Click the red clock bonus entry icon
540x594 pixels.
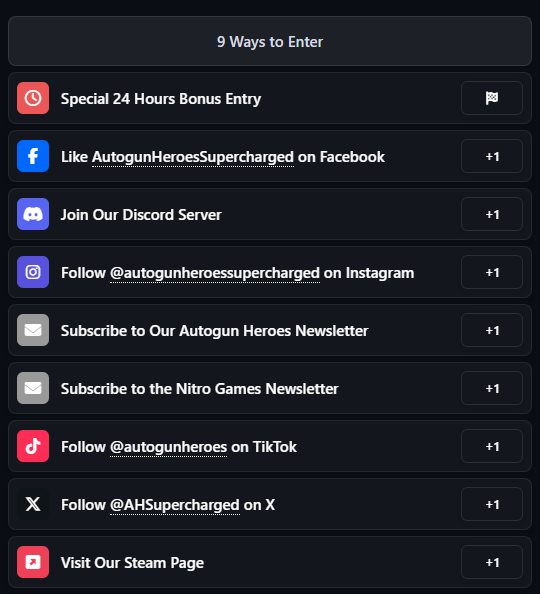click(x=33, y=98)
